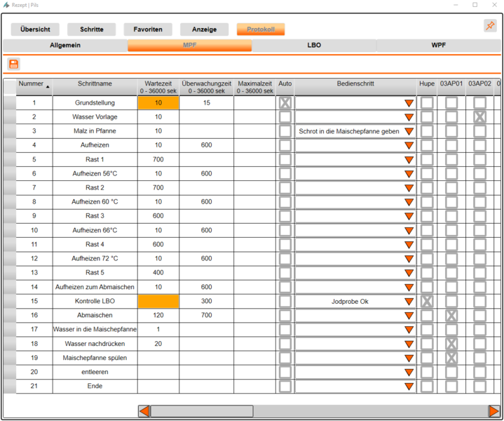
Task: Click the sort arrow in Nummer column header
Action: point(48,86)
